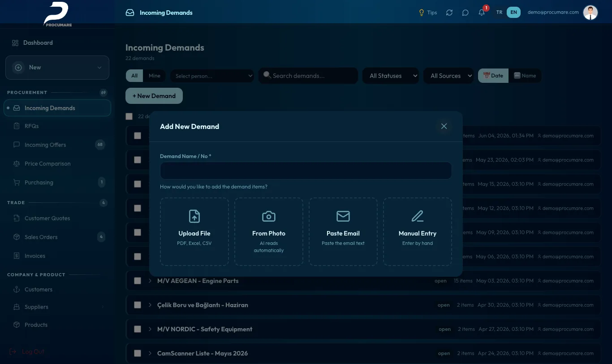Check the M/V NORDIC - Safety Equipment row
Screen dimensions: 612x364
138,329
